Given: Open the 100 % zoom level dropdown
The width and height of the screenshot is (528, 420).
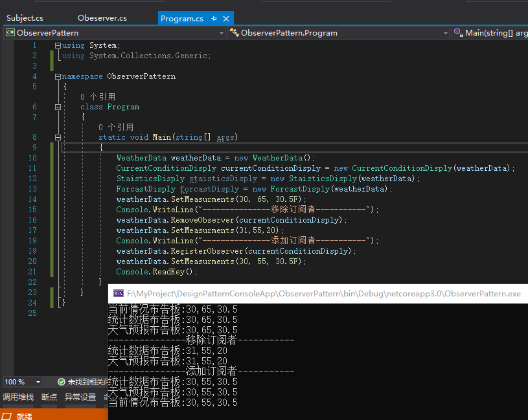Looking at the screenshot, I should click(22, 382).
